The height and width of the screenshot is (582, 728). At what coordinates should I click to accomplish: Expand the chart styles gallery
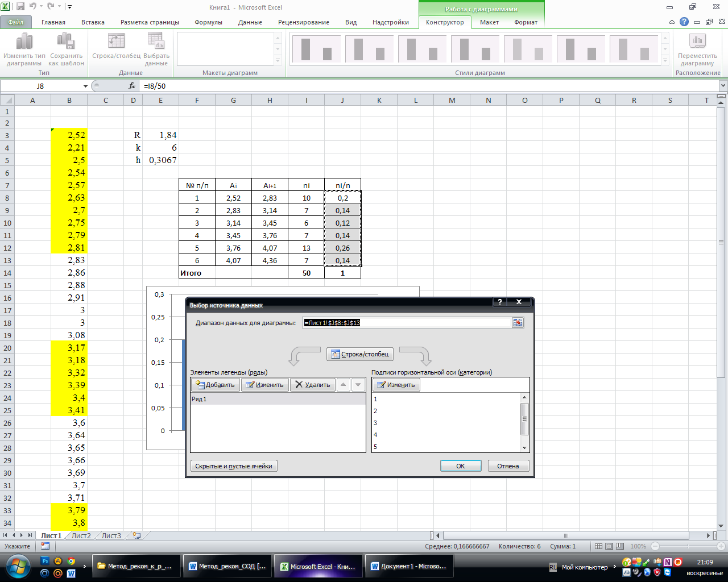(665, 60)
